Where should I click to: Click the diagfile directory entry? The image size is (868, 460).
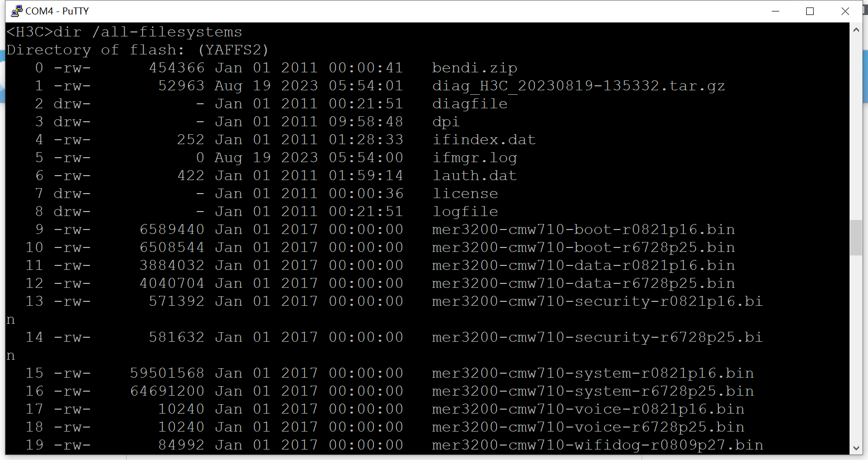click(x=470, y=104)
